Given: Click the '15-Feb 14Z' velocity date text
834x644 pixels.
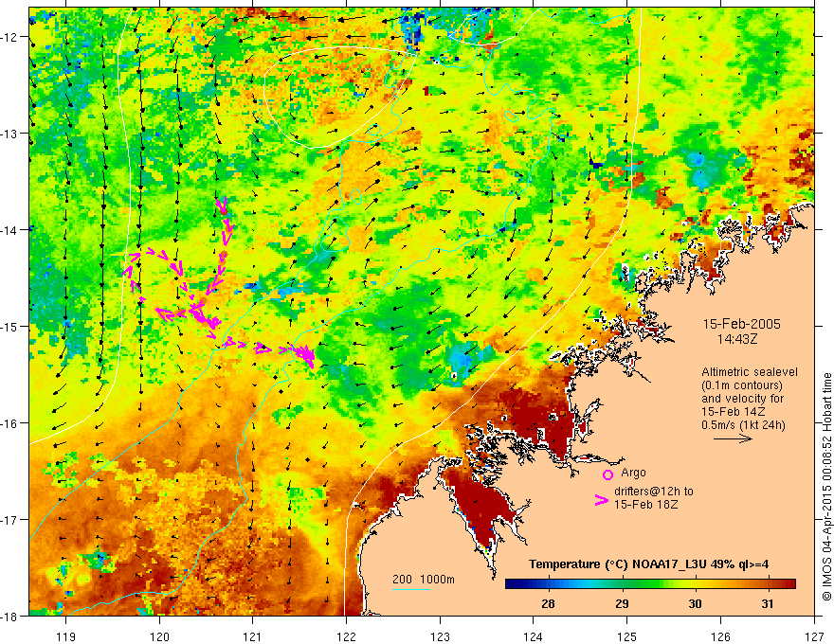Looking at the screenshot, I should pyautogui.click(x=734, y=412).
